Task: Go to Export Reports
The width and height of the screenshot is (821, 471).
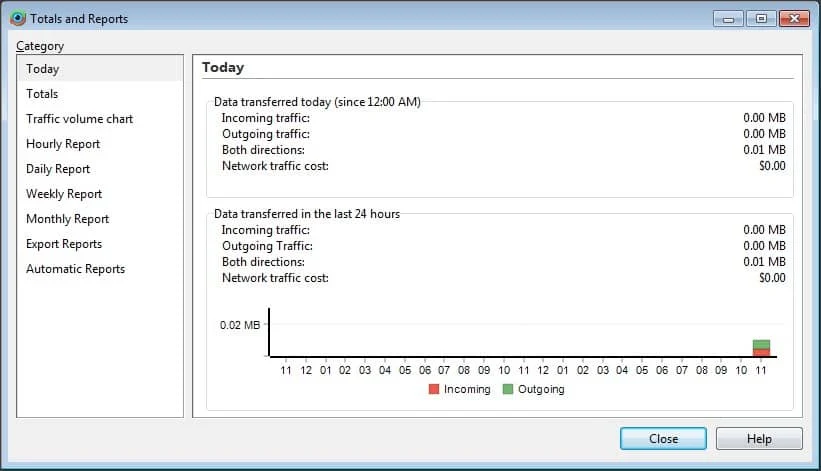Action: pos(64,244)
